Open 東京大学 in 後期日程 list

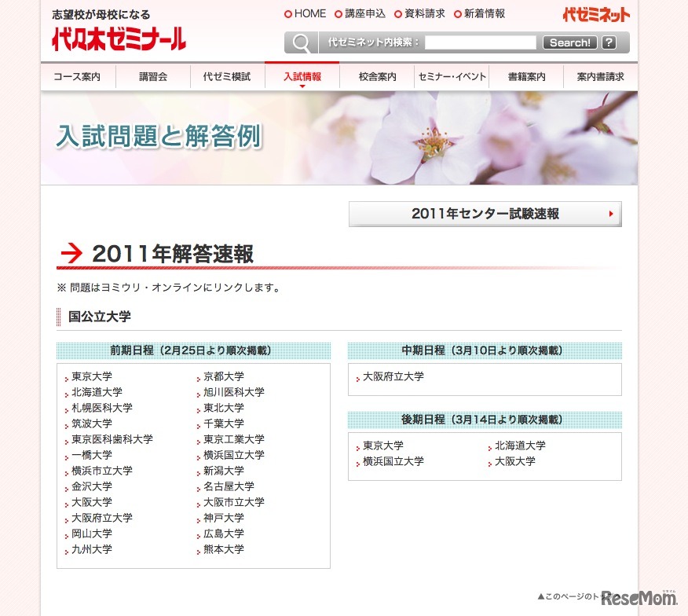click(x=383, y=445)
